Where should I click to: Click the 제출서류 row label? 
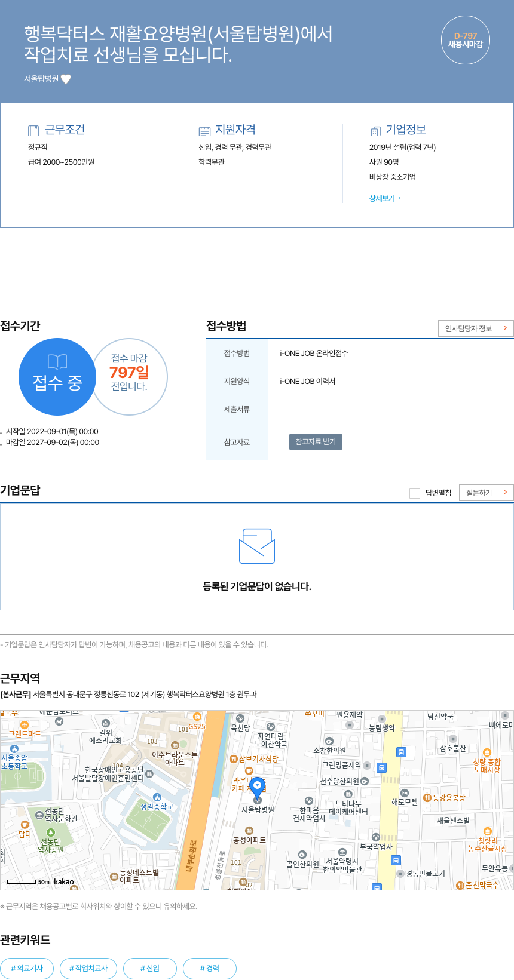tap(237, 409)
